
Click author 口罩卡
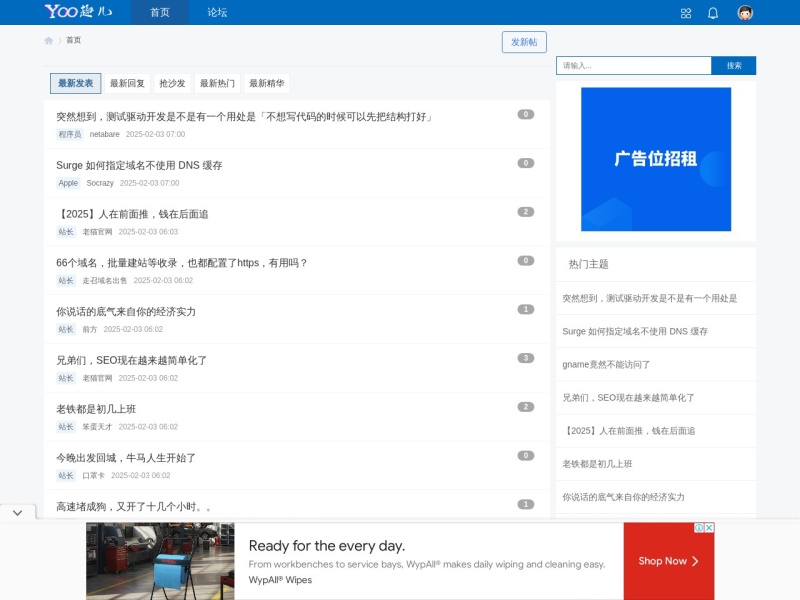pos(93,475)
